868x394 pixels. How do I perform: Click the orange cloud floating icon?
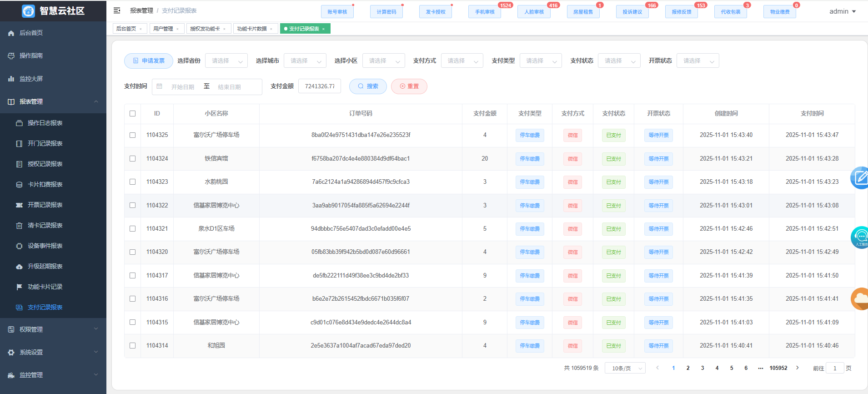coord(860,298)
